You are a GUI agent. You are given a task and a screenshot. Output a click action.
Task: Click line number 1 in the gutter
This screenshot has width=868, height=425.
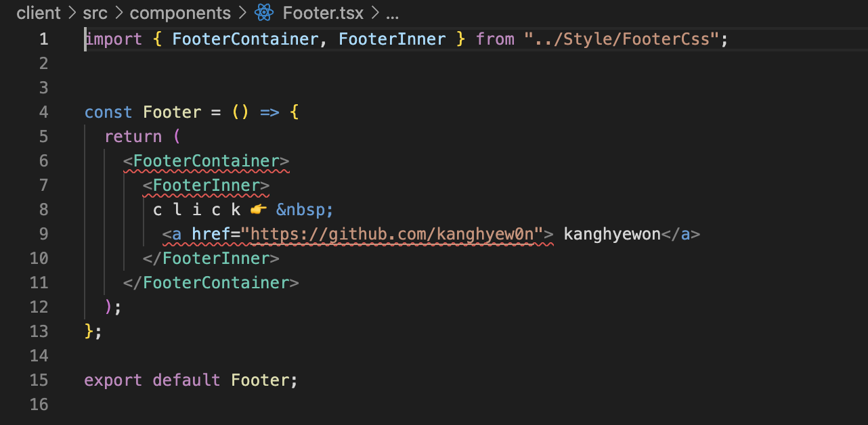[43, 39]
